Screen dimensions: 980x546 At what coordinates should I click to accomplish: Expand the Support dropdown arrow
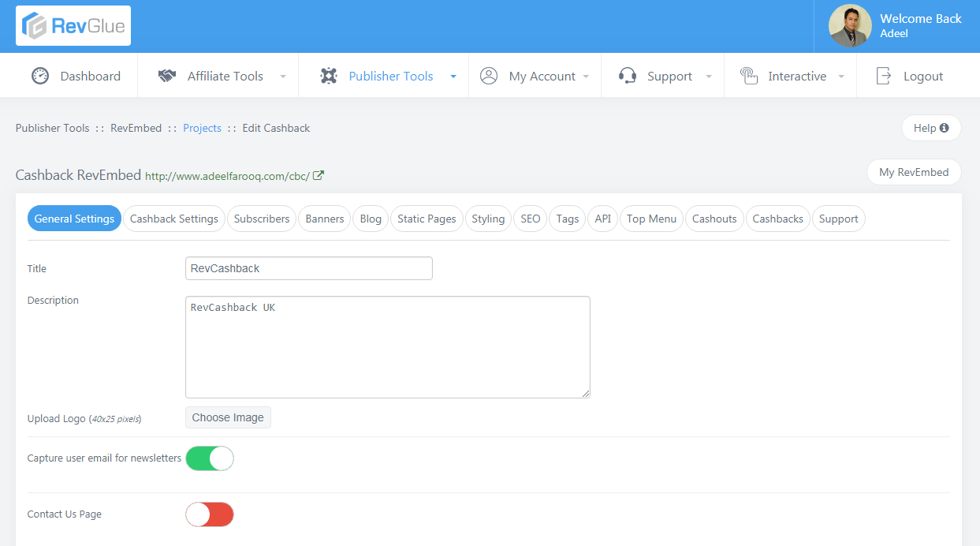click(709, 77)
